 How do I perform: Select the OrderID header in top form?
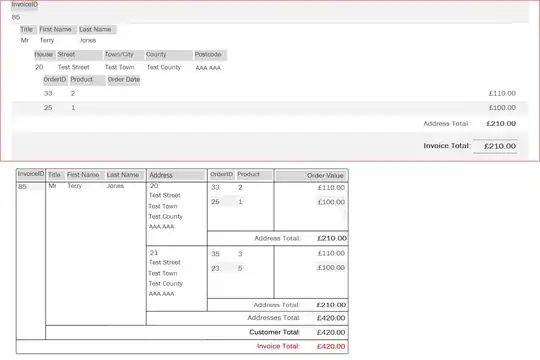(x=55, y=80)
